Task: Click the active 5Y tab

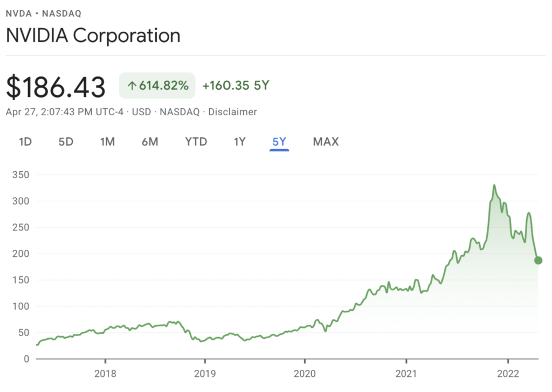Action: click(x=279, y=142)
